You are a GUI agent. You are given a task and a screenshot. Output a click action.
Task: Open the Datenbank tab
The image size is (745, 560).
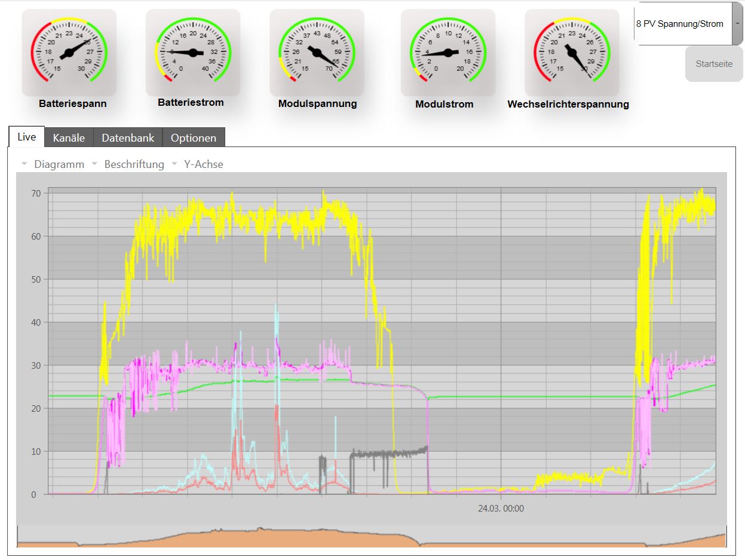click(x=128, y=138)
